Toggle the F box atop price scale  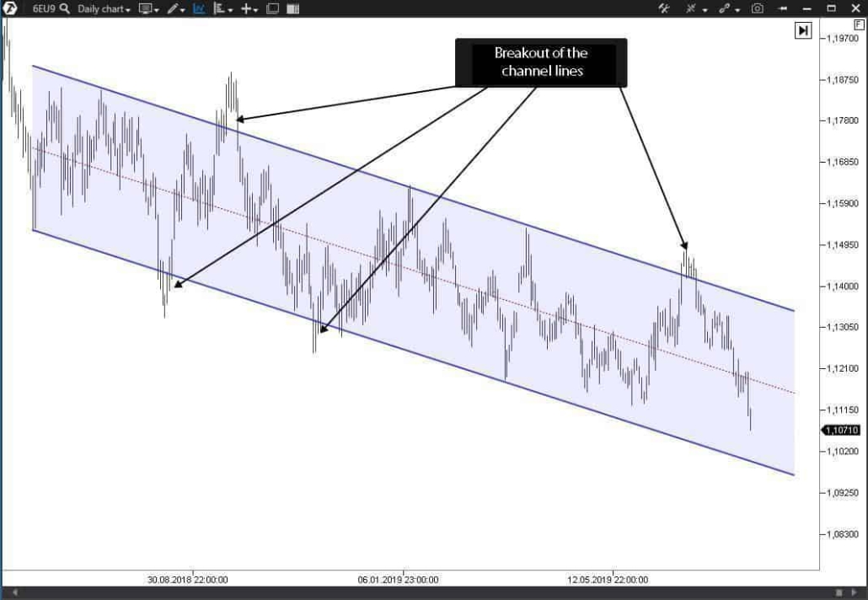(x=859, y=25)
